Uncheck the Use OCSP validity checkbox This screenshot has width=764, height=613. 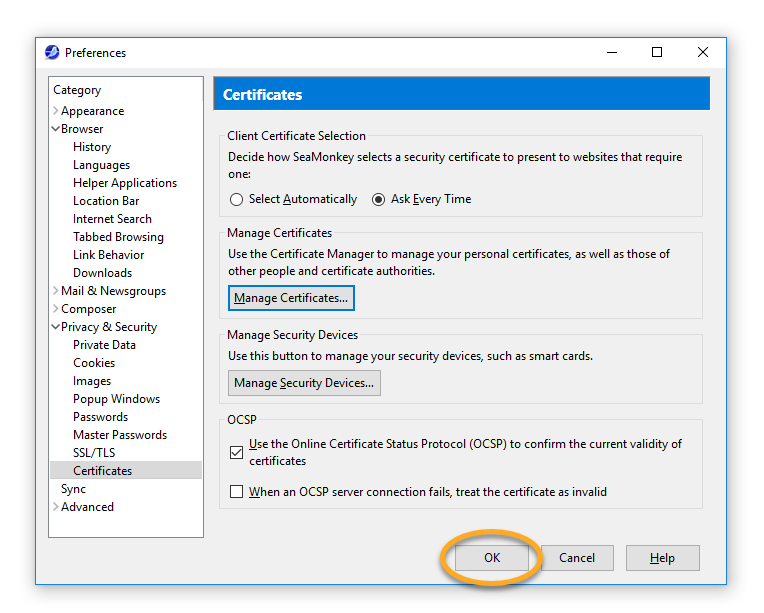(x=236, y=452)
